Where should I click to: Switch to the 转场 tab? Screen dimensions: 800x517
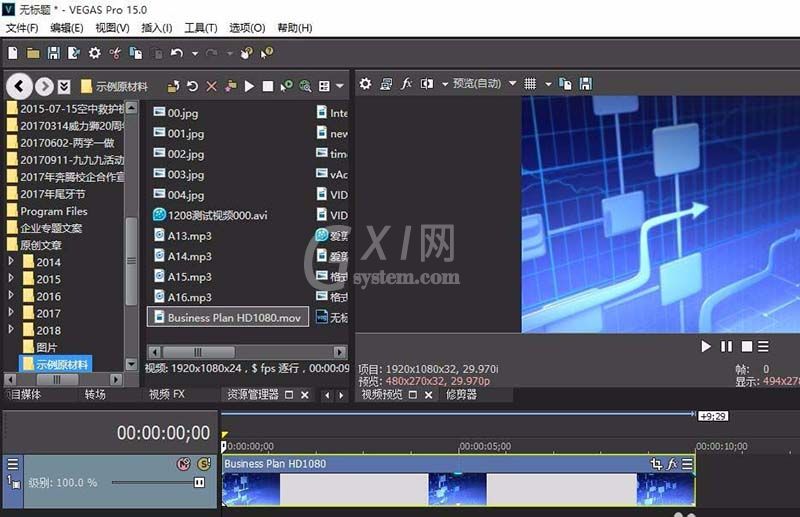(95, 394)
